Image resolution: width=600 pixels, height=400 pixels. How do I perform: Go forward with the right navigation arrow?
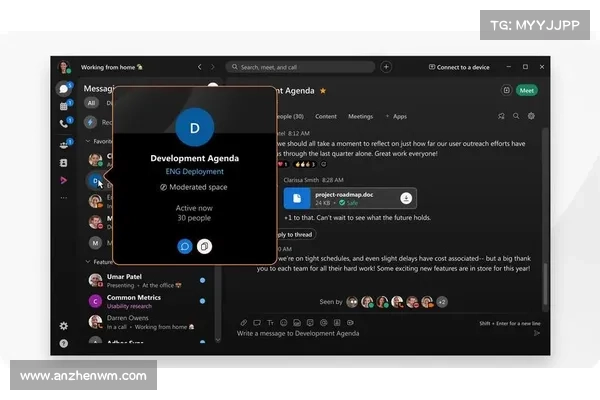tap(212, 67)
